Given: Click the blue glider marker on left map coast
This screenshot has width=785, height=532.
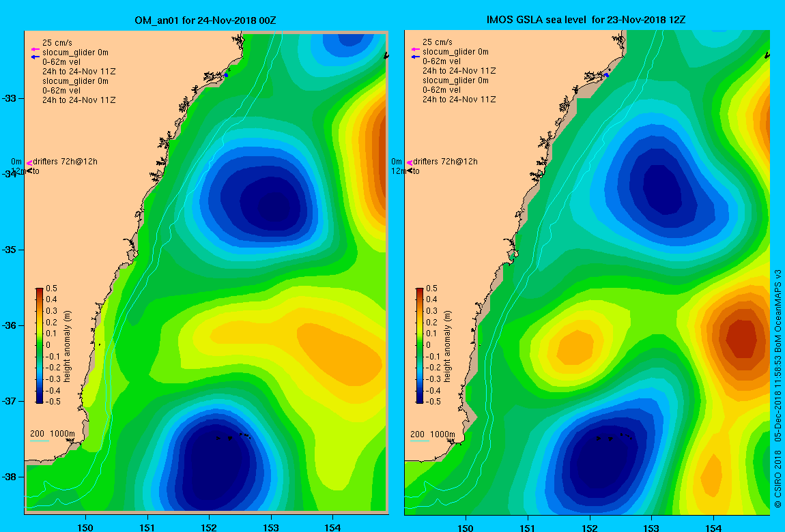Looking at the screenshot, I should pyautogui.click(x=227, y=75).
